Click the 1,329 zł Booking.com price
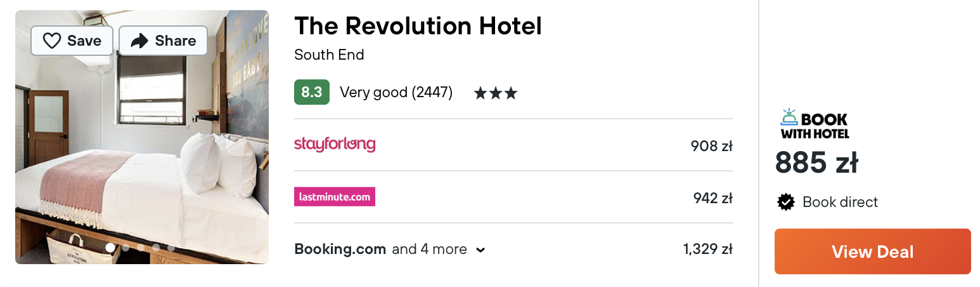Image resolution: width=980 pixels, height=287 pixels. tap(707, 250)
